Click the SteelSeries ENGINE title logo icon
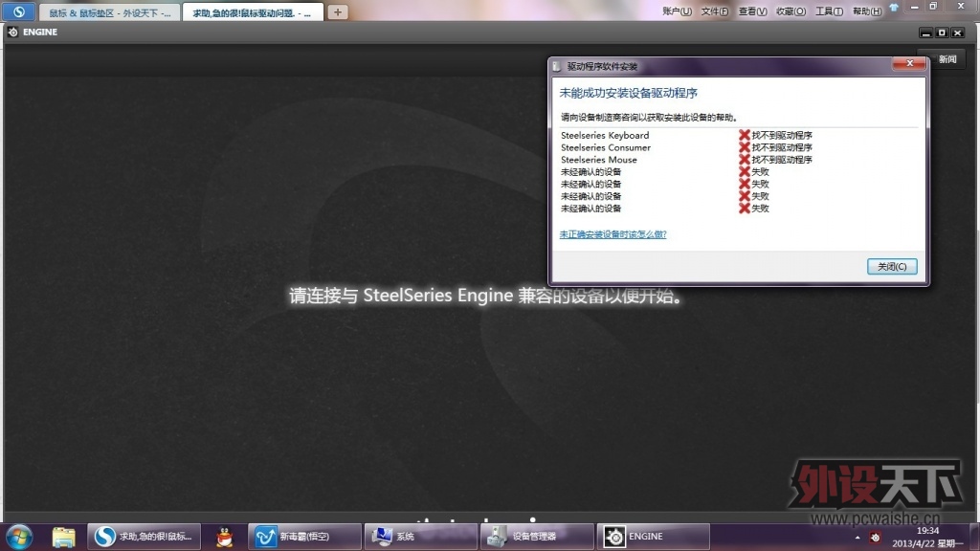Image resolution: width=980 pixels, height=551 pixels. [13, 32]
